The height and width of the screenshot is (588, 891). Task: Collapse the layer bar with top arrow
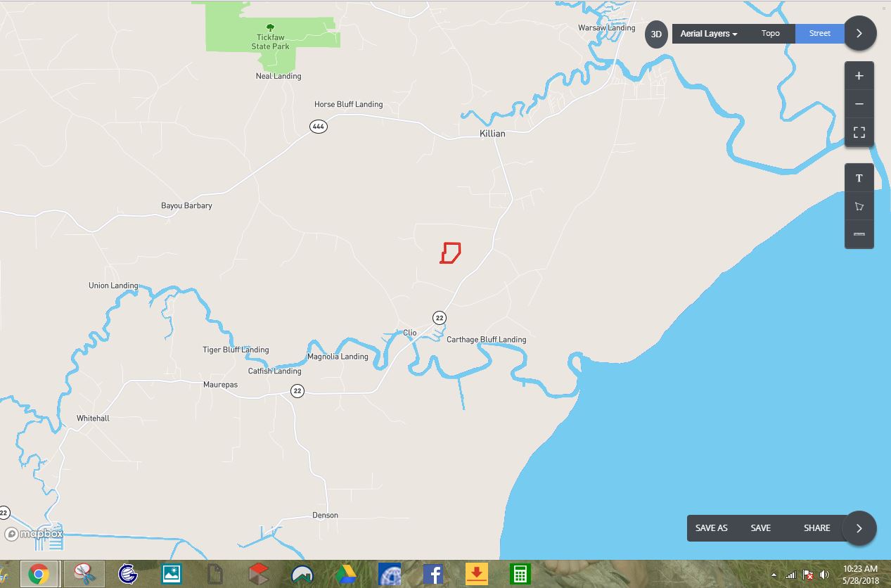(x=859, y=34)
